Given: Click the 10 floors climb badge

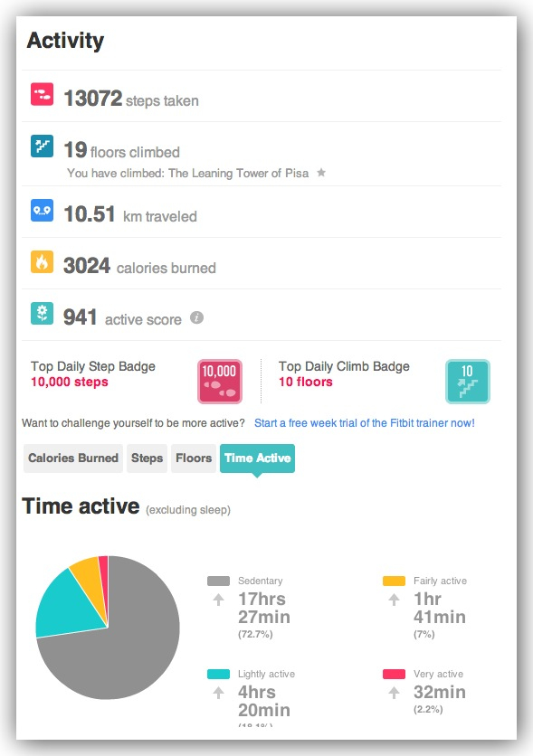Looking at the screenshot, I should click(468, 382).
